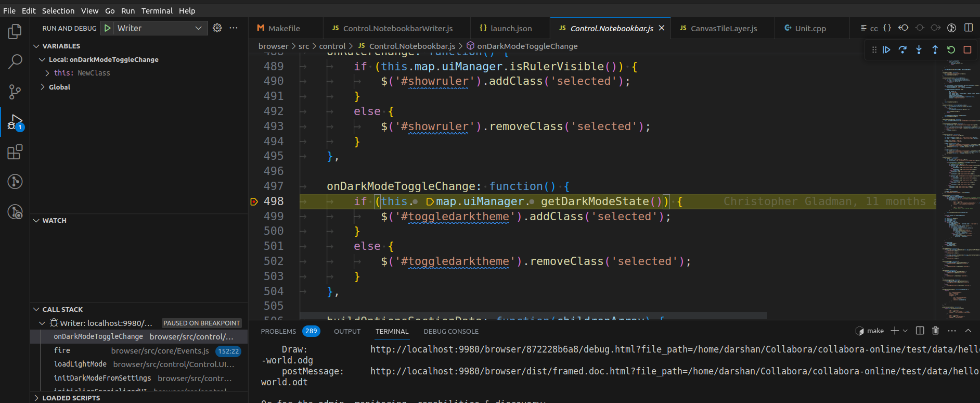Select the 'fire' call stack frame
The width and height of the screenshot is (980, 403).
(x=139, y=351)
